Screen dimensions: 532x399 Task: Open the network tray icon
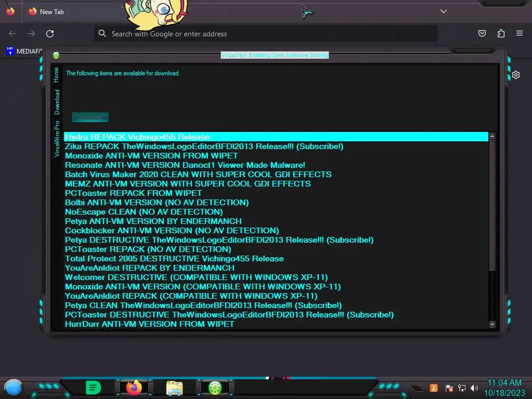[462, 388]
